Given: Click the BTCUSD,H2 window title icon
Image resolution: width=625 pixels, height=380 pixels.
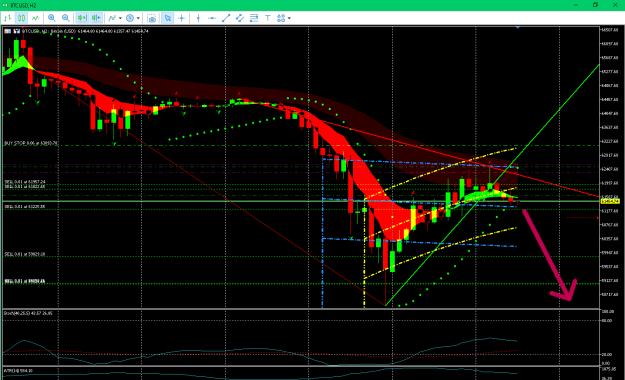Looking at the screenshot, I should click(x=4, y=5).
